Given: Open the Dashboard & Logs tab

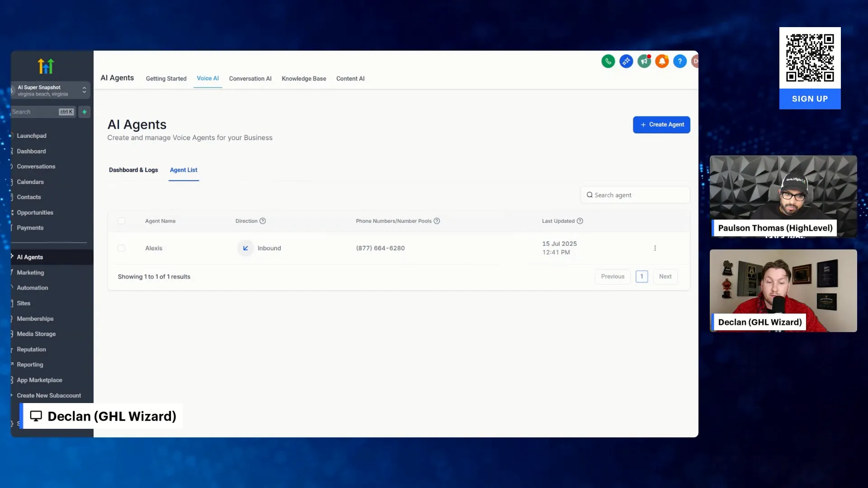Looking at the screenshot, I should [133, 170].
